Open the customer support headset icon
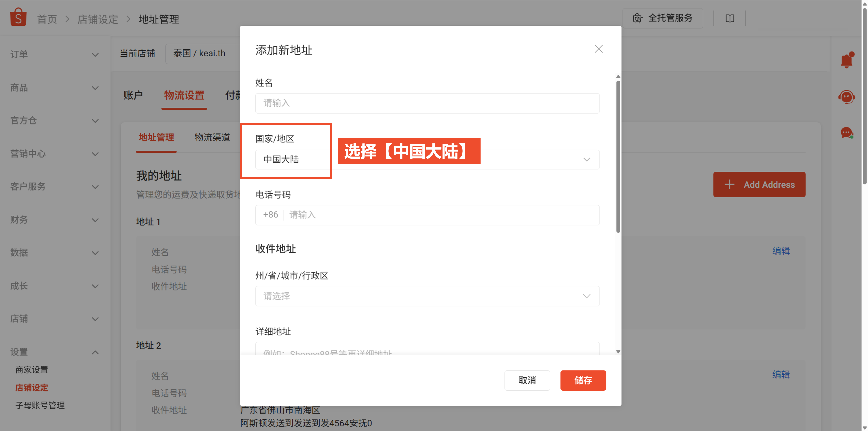868x431 pixels. pyautogui.click(x=846, y=97)
